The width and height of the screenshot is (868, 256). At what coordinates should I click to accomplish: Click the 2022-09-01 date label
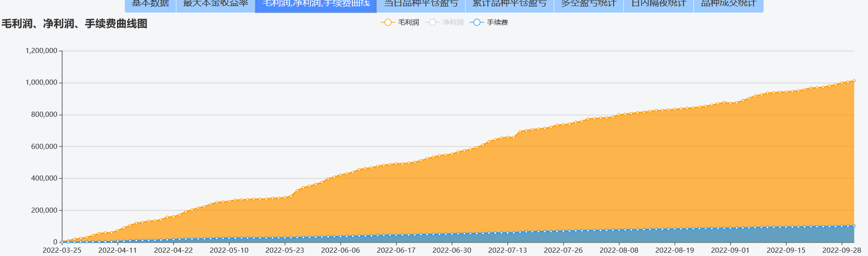tap(730, 250)
